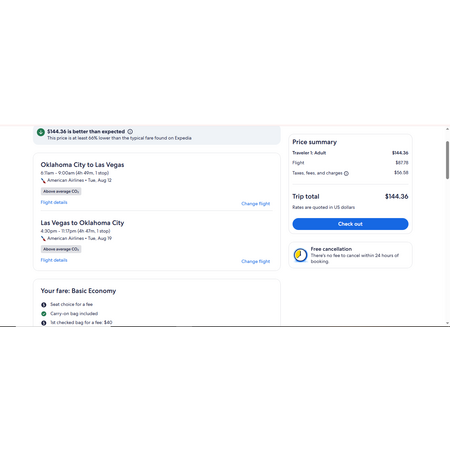Click the Seat choice fee dollar icon

[x=44, y=305]
